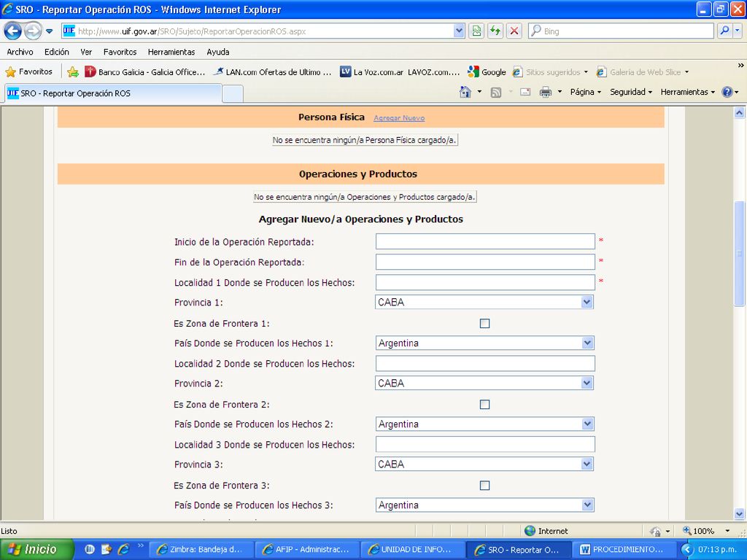The image size is (747, 560).
Task: Open the address bar history dropdown
Action: point(459,31)
